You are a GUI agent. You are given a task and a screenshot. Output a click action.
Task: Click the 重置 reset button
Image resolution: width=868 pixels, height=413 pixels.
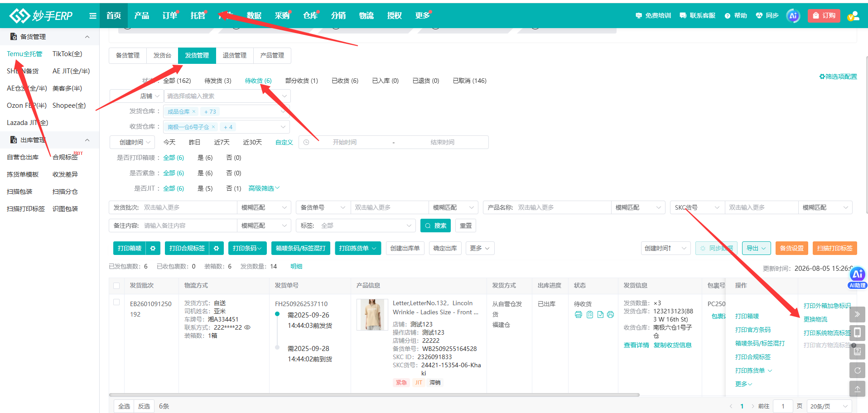[x=466, y=226]
